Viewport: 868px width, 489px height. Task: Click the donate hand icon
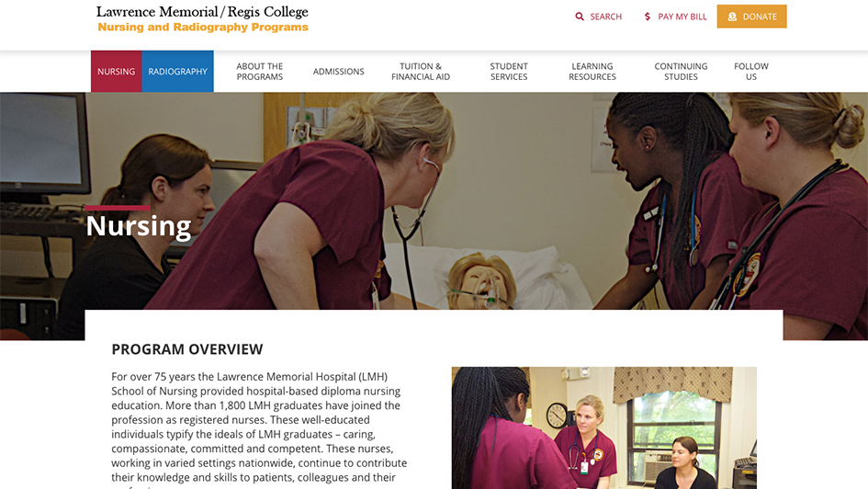click(x=732, y=17)
